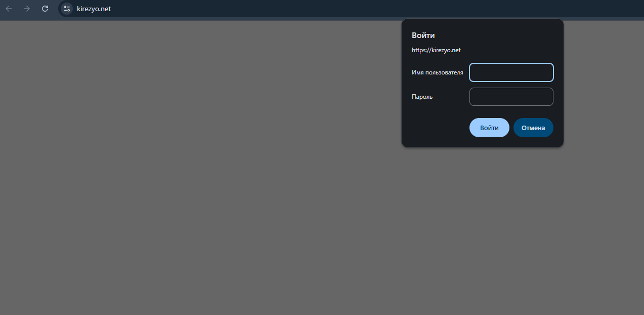Click the Пароль label text
Image resolution: width=644 pixels, height=315 pixels.
(x=422, y=97)
